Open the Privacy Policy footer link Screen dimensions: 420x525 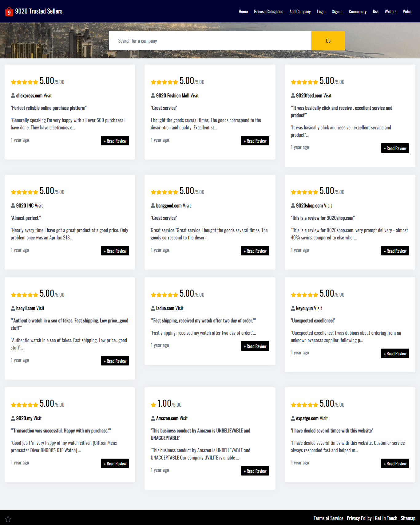pos(359,518)
